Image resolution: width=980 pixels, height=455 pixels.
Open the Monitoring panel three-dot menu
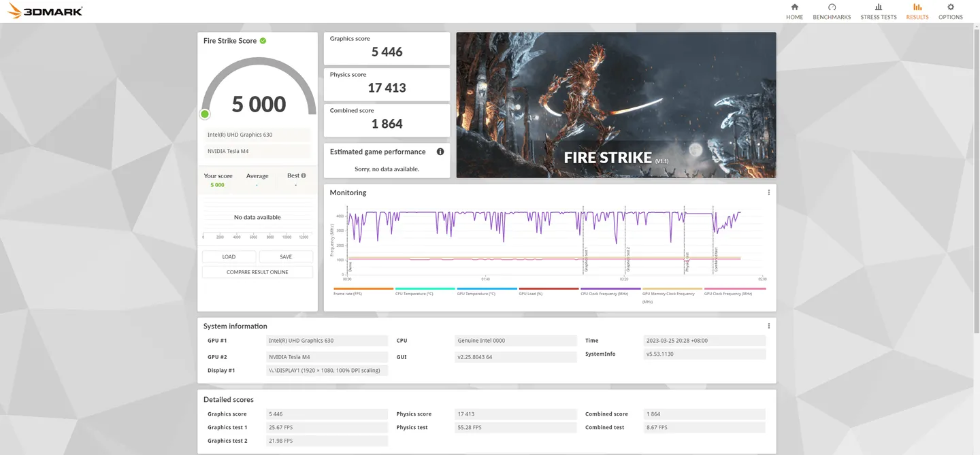click(768, 192)
